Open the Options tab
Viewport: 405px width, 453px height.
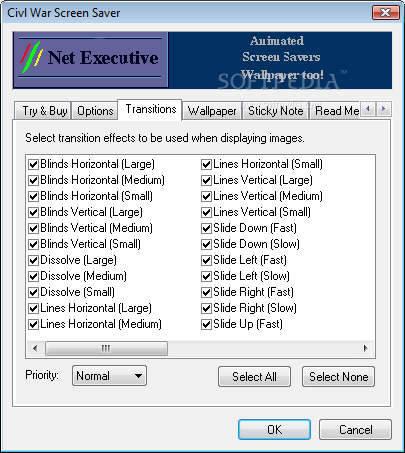click(95, 111)
